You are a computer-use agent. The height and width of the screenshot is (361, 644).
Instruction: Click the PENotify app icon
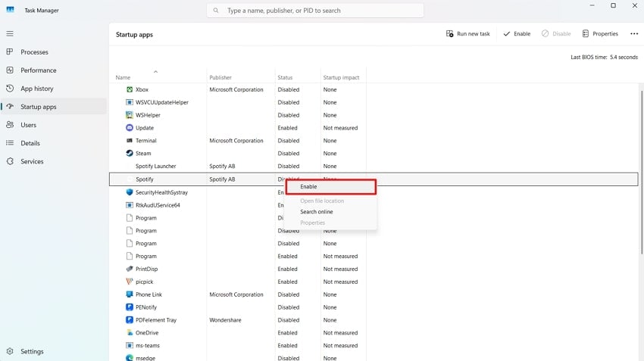[x=130, y=307]
